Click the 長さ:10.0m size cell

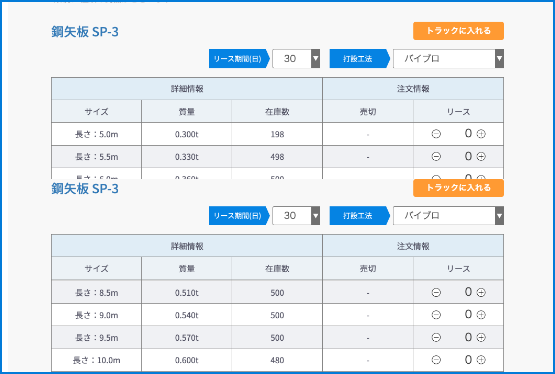(x=97, y=360)
